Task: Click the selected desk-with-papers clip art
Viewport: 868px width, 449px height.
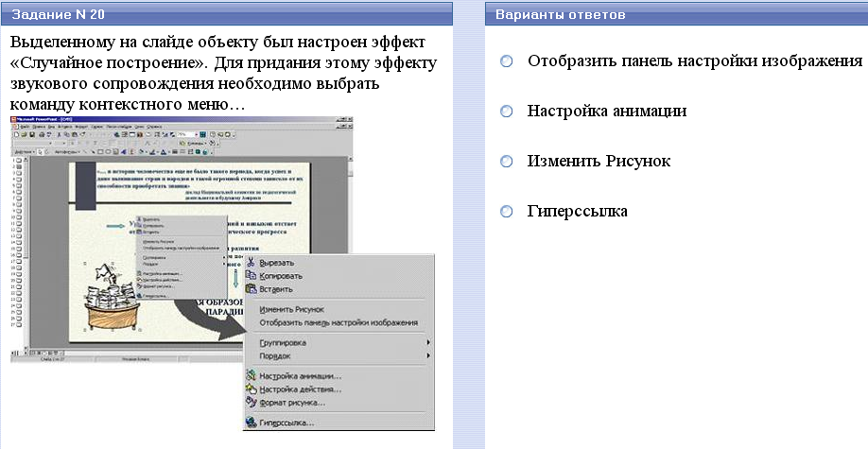Action: [x=113, y=297]
